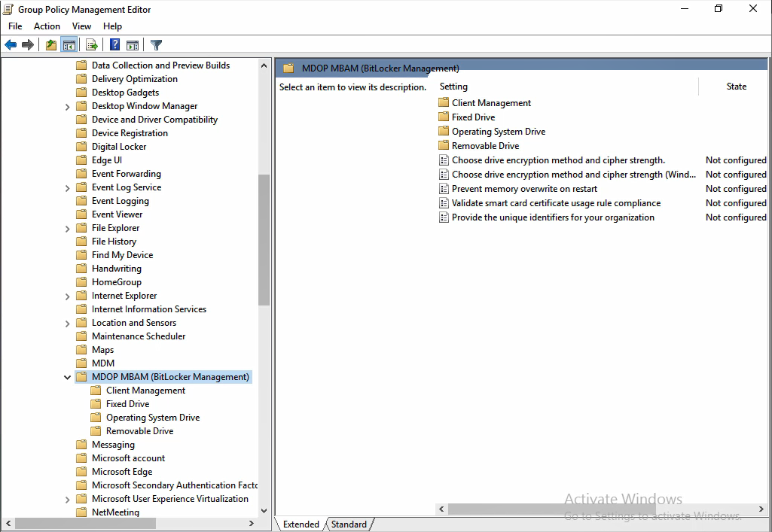The image size is (772, 532).
Task: Click the policy icon for Prevent memory overwrite
Action: coord(444,189)
